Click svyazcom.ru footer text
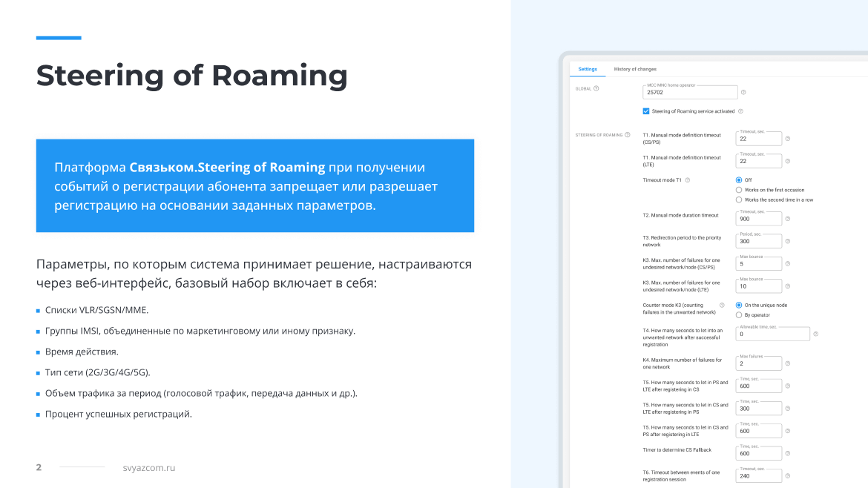 (149, 467)
